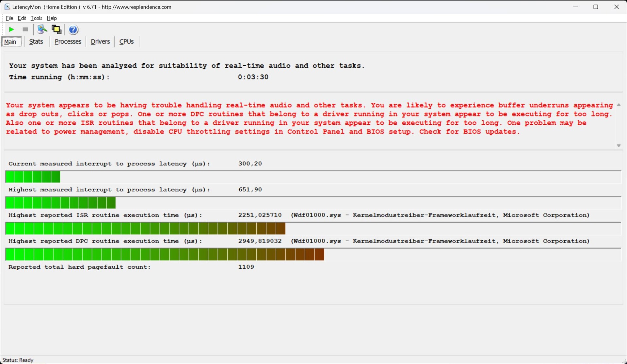Click the LatencyMon app icon in title bar
Screen dimensions: 627x364
(x=7, y=7)
